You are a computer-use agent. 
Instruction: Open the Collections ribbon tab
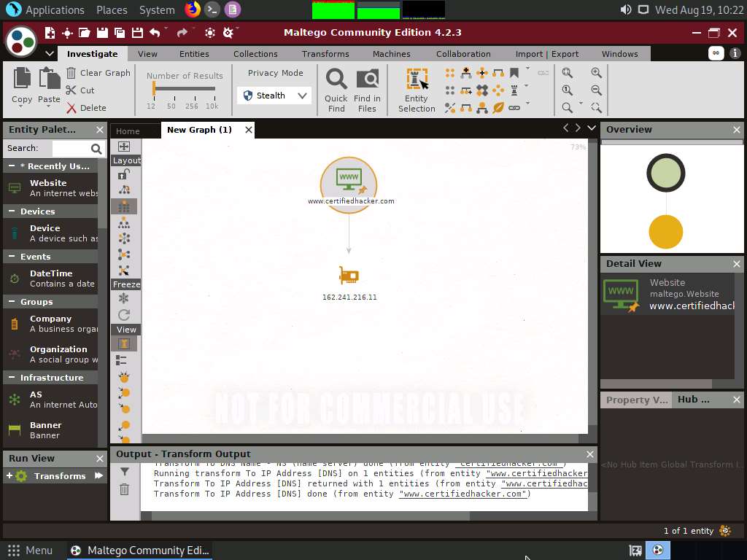255,54
